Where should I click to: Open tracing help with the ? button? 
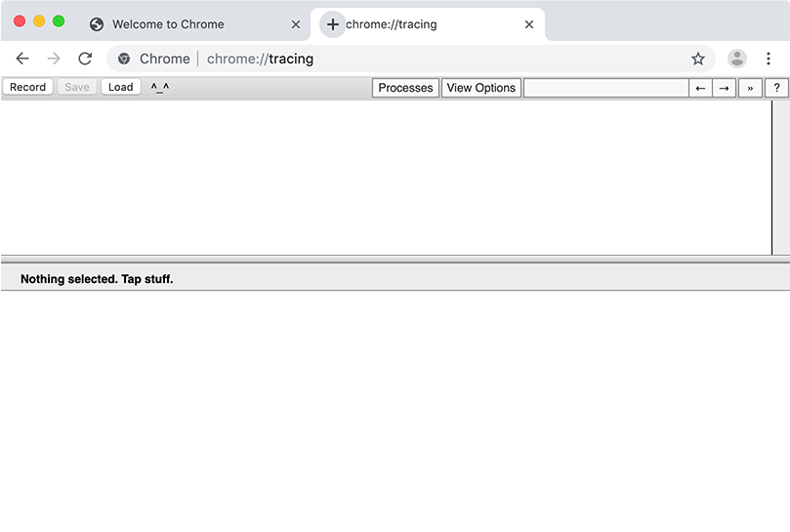776,88
